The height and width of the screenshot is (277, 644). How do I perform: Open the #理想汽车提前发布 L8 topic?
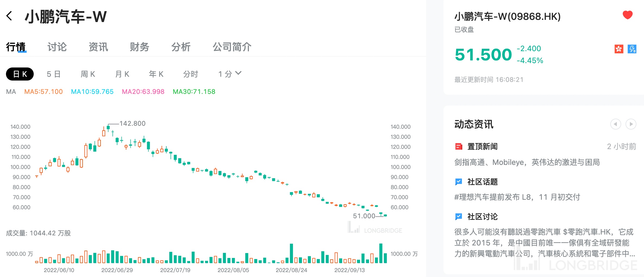click(517, 197)
